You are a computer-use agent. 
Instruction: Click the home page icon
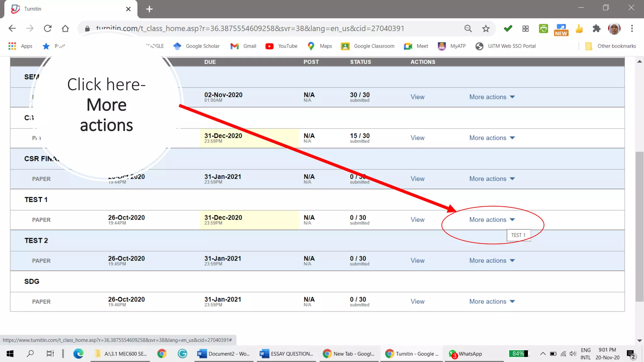pos(65,29)
